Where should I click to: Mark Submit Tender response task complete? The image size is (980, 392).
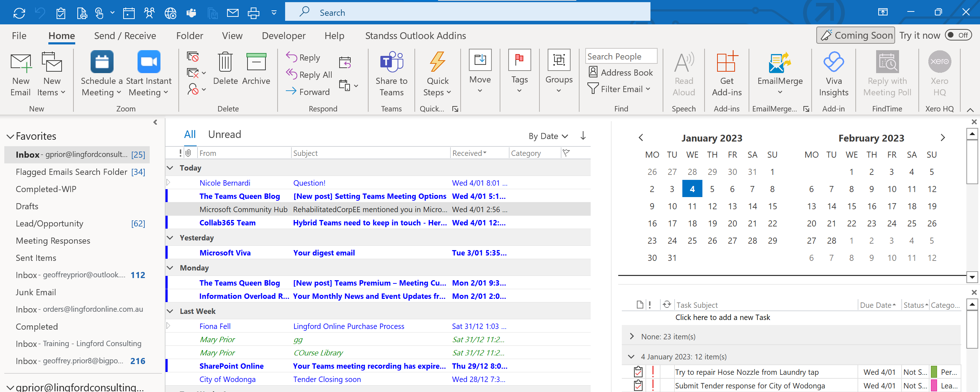pyautogui.click(x=638, y=385)
